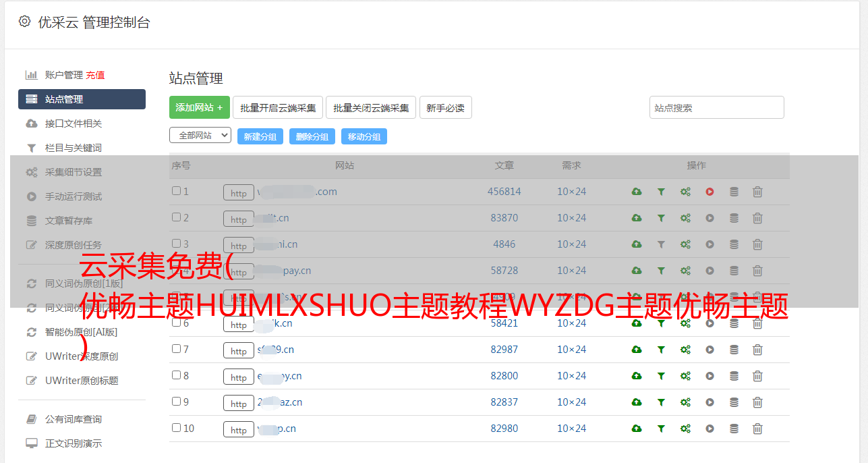
Task: Open the 全部网站 group dropdown
Action: [x=200, y=136]
